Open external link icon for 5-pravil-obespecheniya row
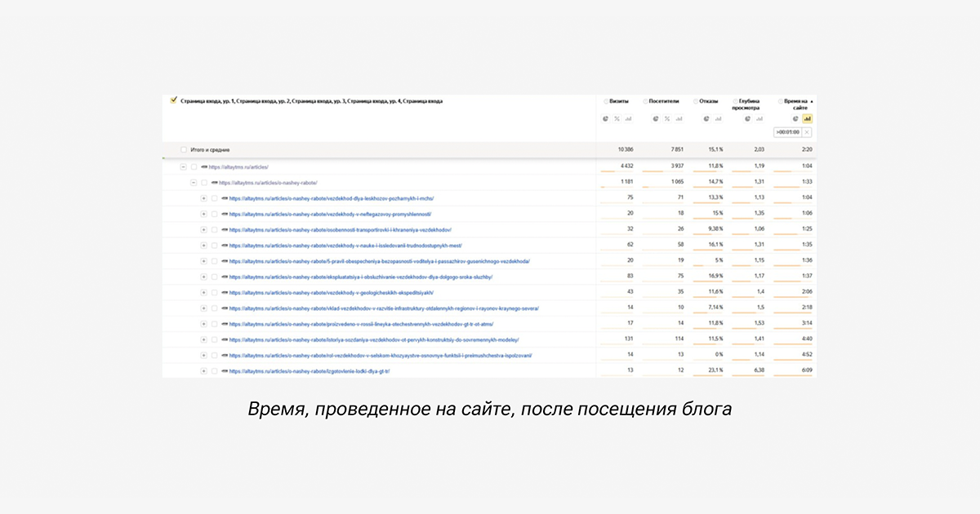The height and width of the screenshot is (514, 980). click(x=224, y=261)
